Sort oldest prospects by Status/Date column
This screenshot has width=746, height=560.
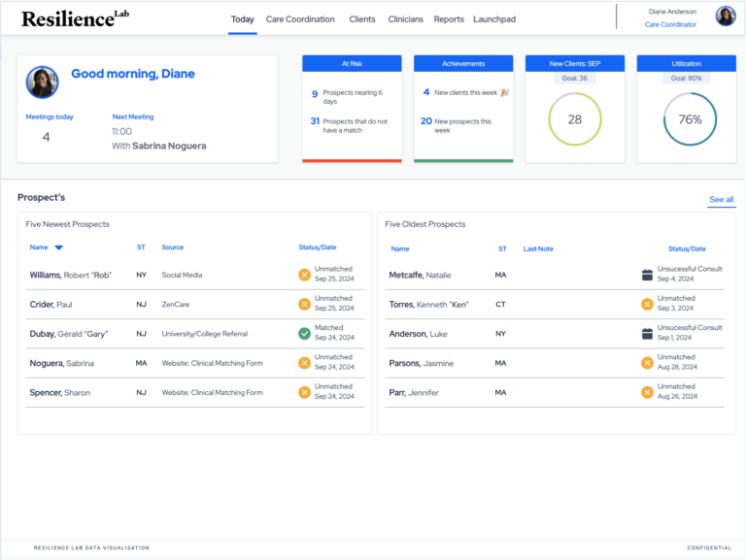[x=687, y=248]
